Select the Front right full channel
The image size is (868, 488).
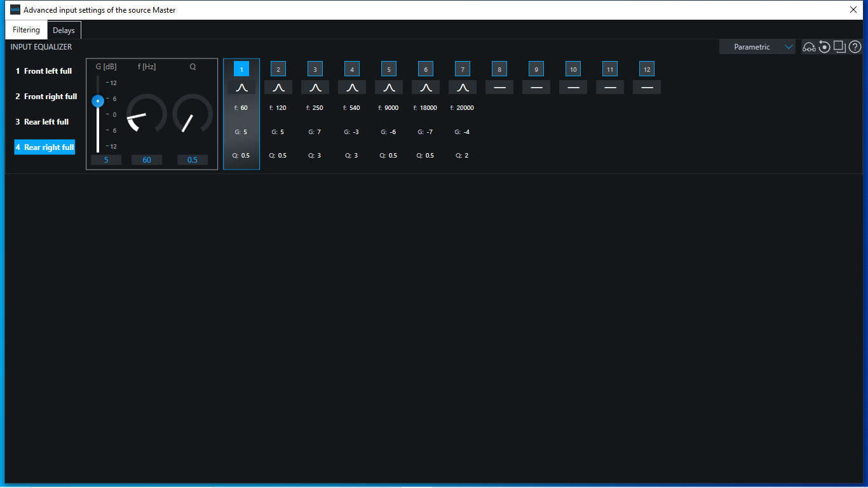(46, 97)
